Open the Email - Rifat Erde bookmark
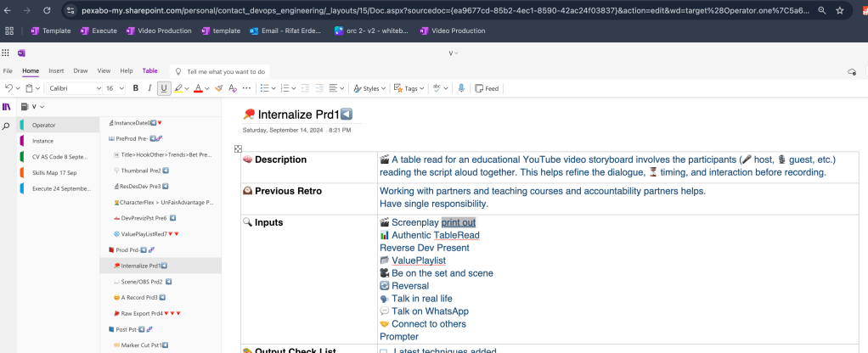 285,31
